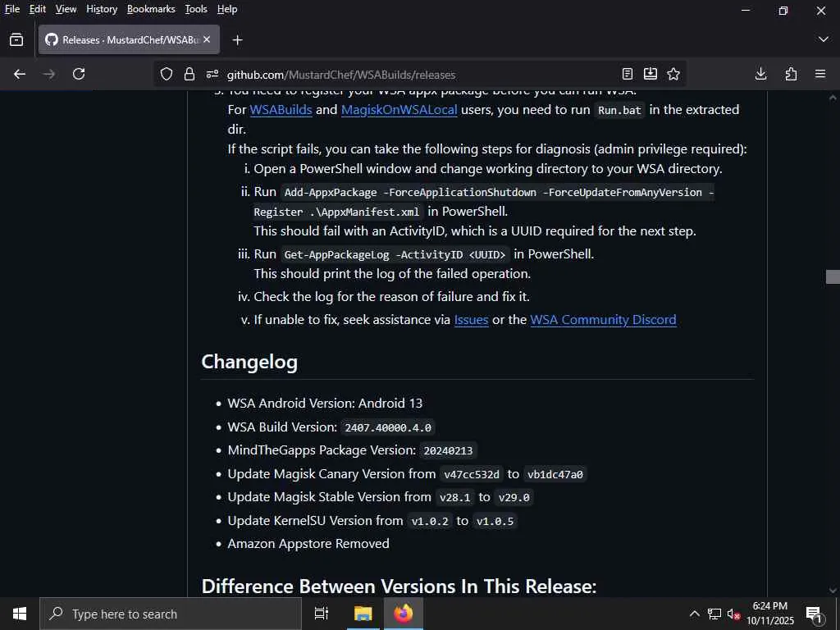Image resolution: width=840 pixels, height=630 pixels.
Task: Click WSA Android Version: Android 13 line
Action: [x=325, y=404]
